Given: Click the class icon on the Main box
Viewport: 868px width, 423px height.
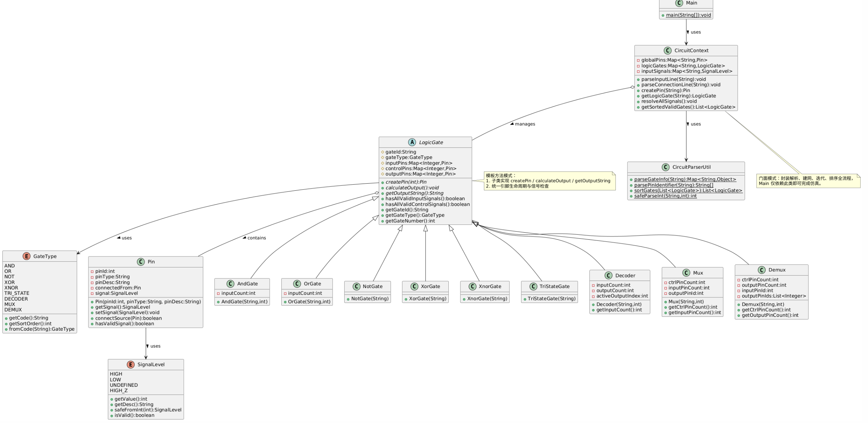Looking at the screenshot, I should coord(679,3).
